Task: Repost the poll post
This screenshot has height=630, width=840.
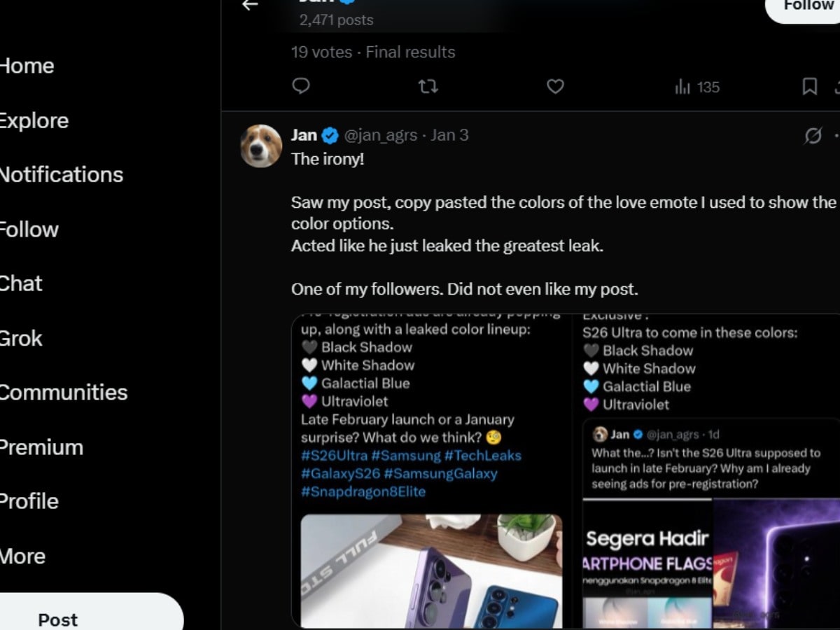Action: (x=428, y=86)
